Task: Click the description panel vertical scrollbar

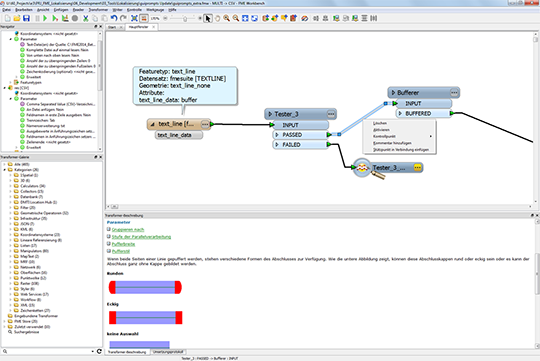Action: (x=537, y=274)
